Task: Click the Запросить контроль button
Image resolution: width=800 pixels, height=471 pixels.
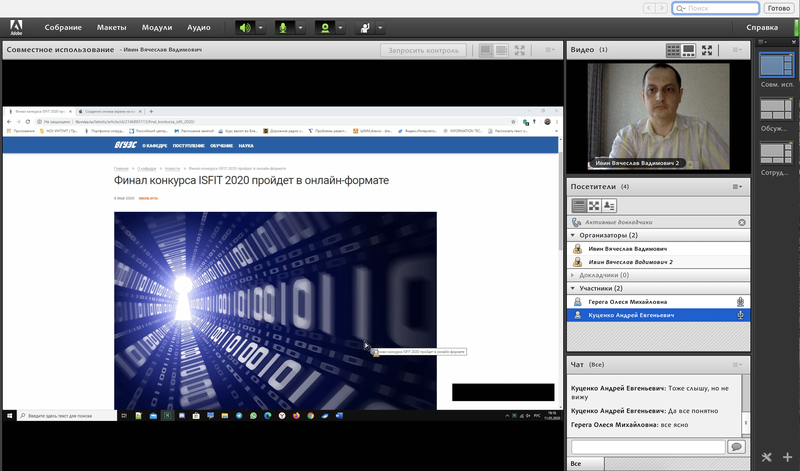Action: [x=423, y=49]
